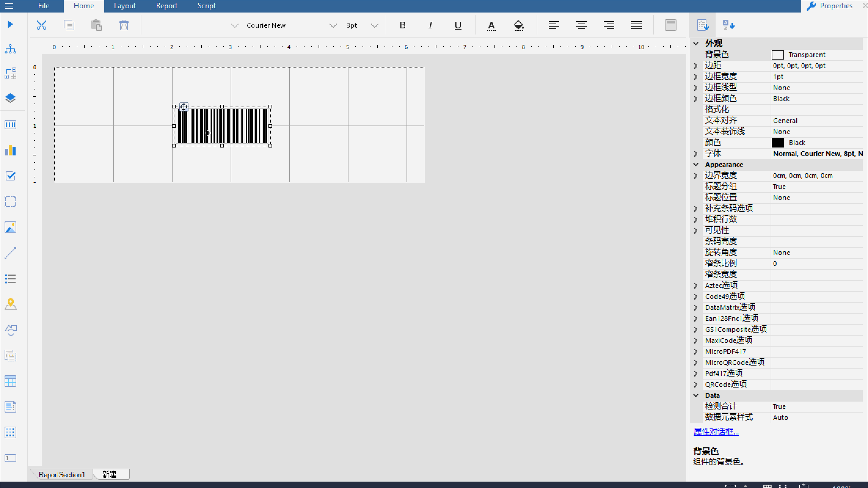
Task: Select the ReportSection1 tab
Action: click(62, 475)
